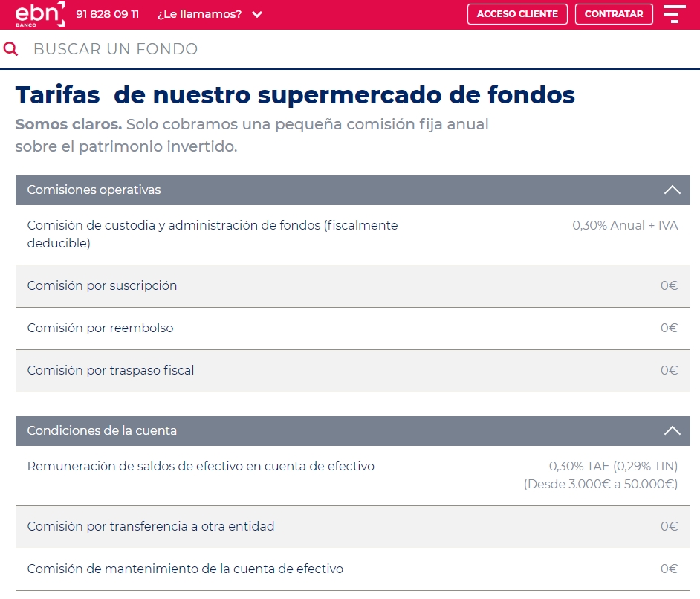
Task: Click the ACCESO CLIENTE button
Action: 517,14
